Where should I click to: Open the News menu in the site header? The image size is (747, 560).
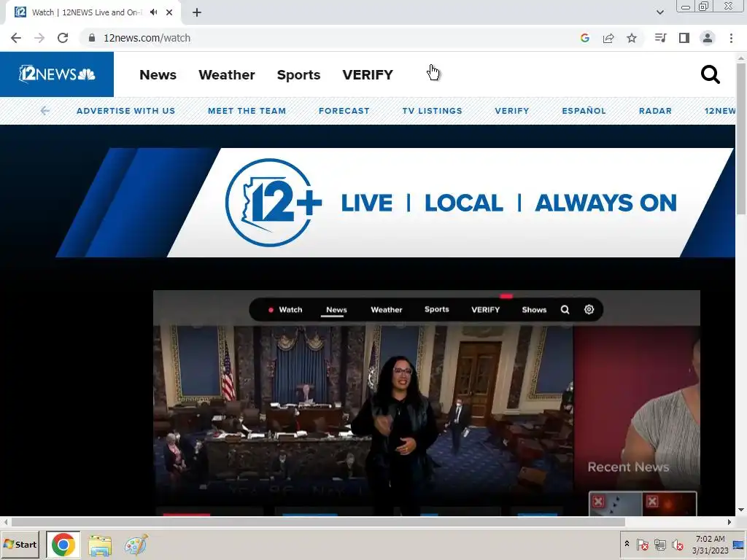click(158, 75)
